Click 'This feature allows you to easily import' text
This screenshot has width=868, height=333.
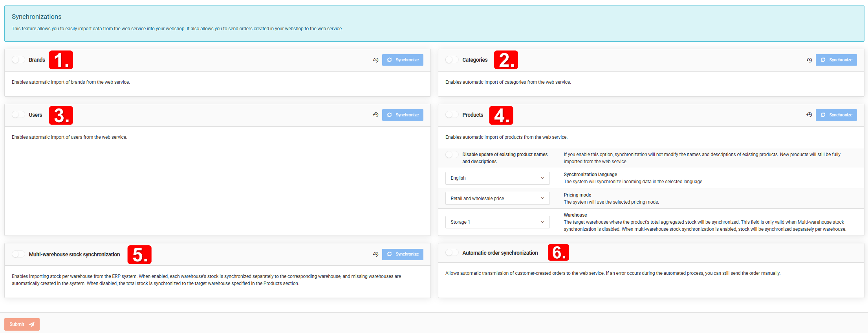point(177,29)
